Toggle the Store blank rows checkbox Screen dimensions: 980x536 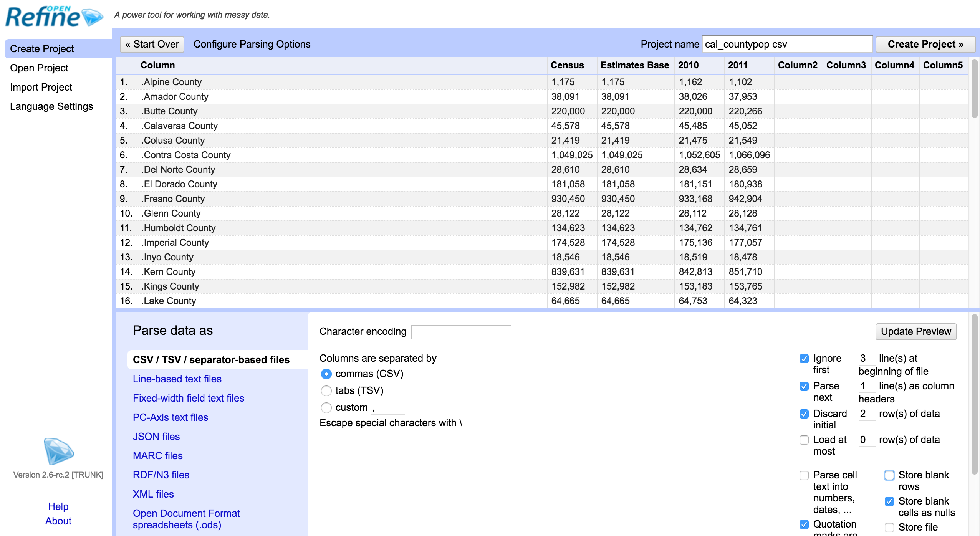click(889, 475)
